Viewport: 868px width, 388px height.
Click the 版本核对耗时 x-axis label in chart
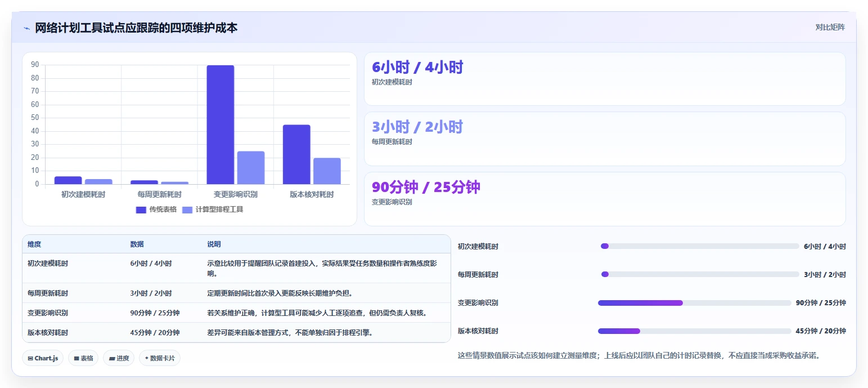pyautogui.click(x=312, y=195)
